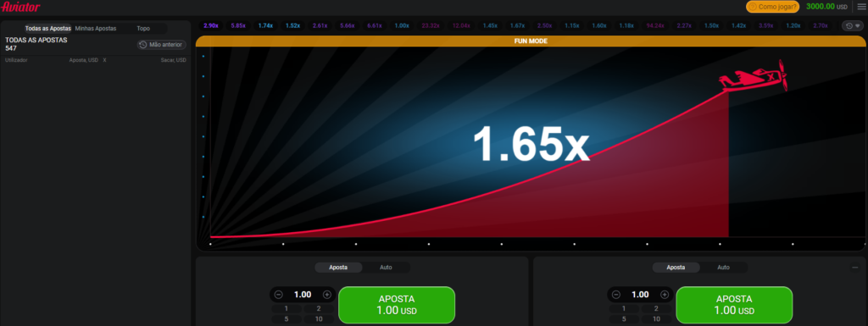Screen dimensions: 868x326
Task: Click the TODAS AS APOSTAS 547 counter
Action: pyautogui.click(x=36, y=44)
